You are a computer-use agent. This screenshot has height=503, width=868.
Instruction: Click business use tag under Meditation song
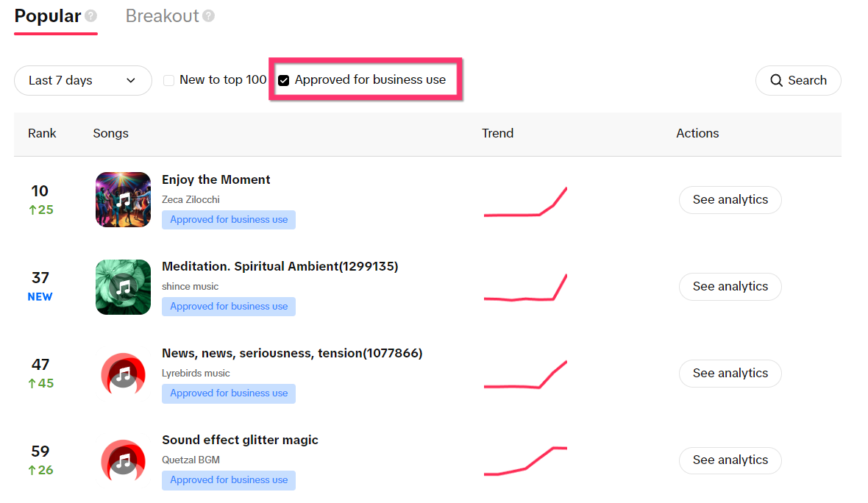tap(229, 307)
